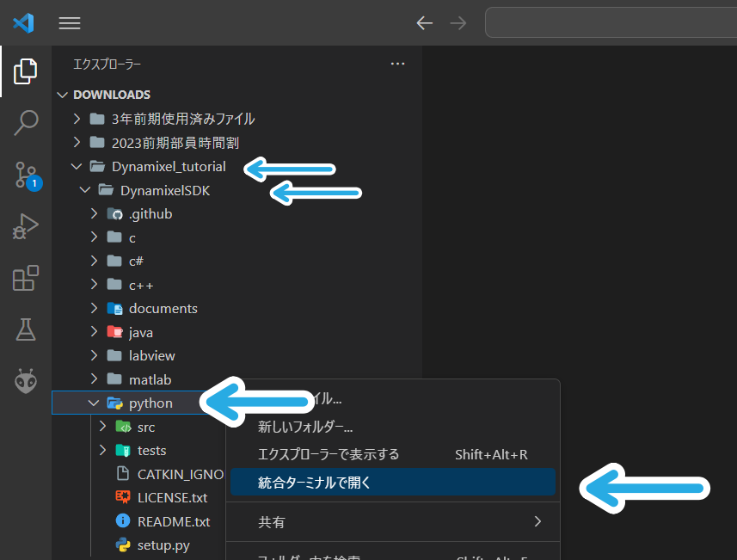Select the DynamixelSDK folder name
The image size is (737, 560).
tap(165, 190)
